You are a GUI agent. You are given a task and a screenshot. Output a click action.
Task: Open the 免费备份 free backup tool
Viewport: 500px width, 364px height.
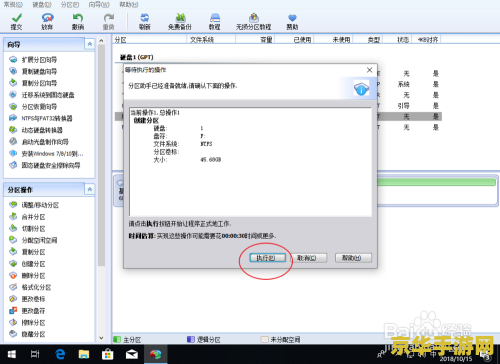click(180, 22)
